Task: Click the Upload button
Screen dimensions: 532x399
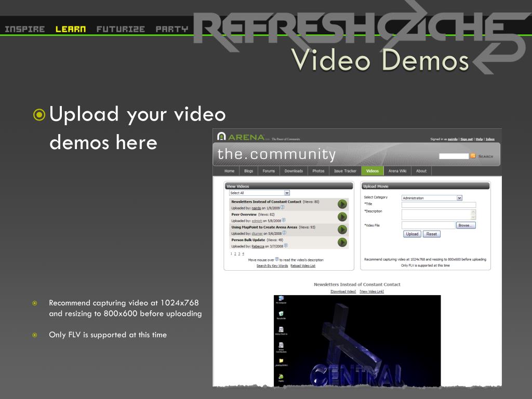Action: 412,234
